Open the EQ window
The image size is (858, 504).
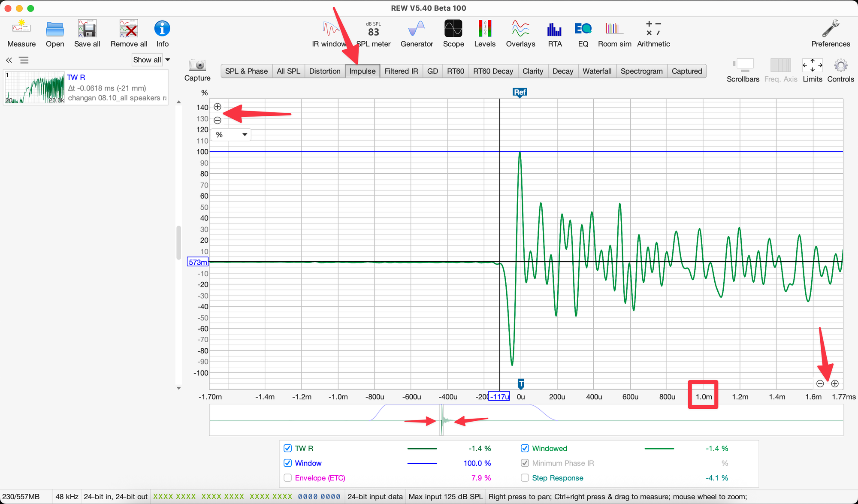click(583, 29)
